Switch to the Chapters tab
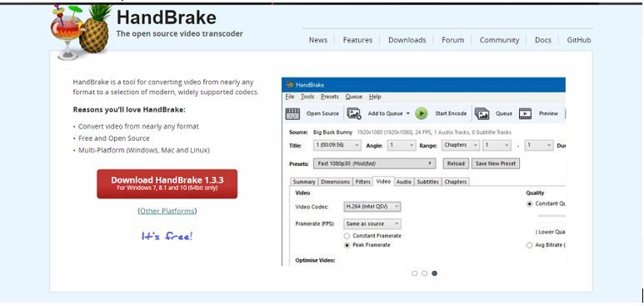This screenshot has height=306, width=644. tap(456, 182)
